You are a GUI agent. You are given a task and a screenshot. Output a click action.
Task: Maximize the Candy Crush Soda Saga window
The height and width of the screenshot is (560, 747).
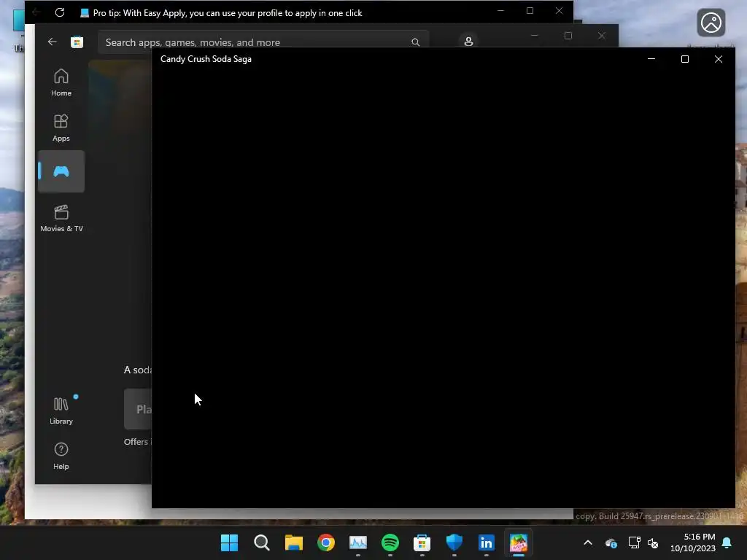684,59
